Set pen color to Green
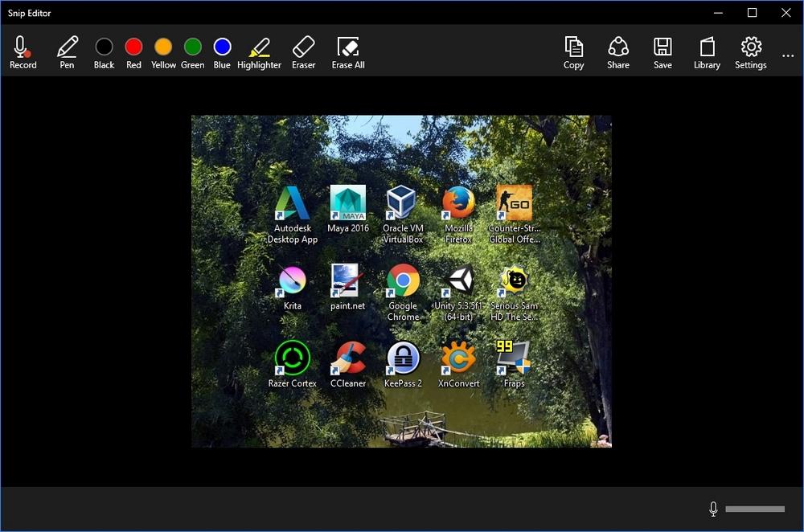The height and width of the screenshot is (532, 804). click(193, 47)
